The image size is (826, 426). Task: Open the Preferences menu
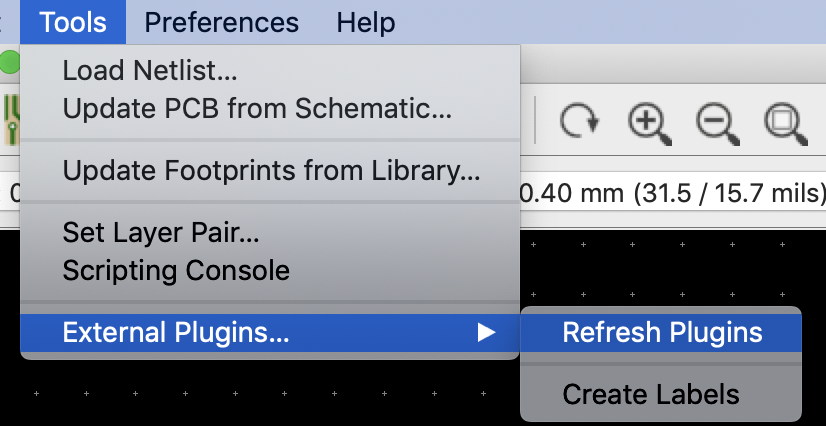(221, 22)
